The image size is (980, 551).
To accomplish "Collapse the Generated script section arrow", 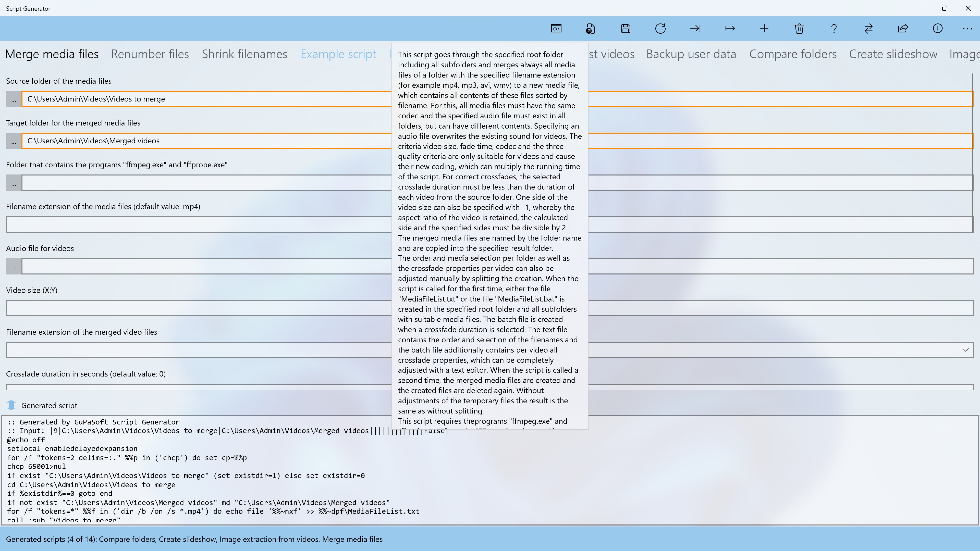I will [11, 405].
